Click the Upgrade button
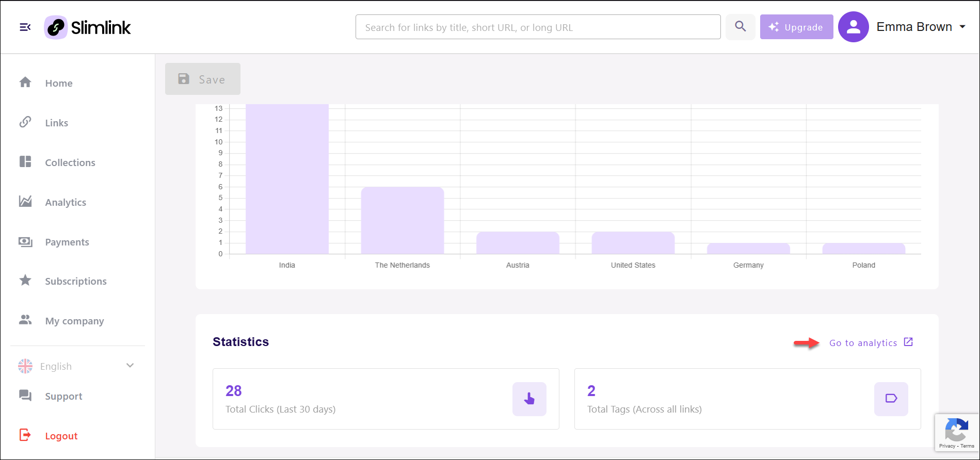 796,27
